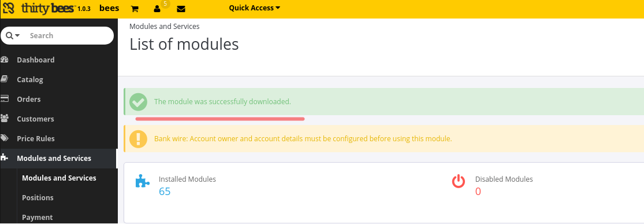The width and height of the screenshot is (644, 224).
Task: Click the Modules and Services breadcrumb
Action: coord(164,27)
